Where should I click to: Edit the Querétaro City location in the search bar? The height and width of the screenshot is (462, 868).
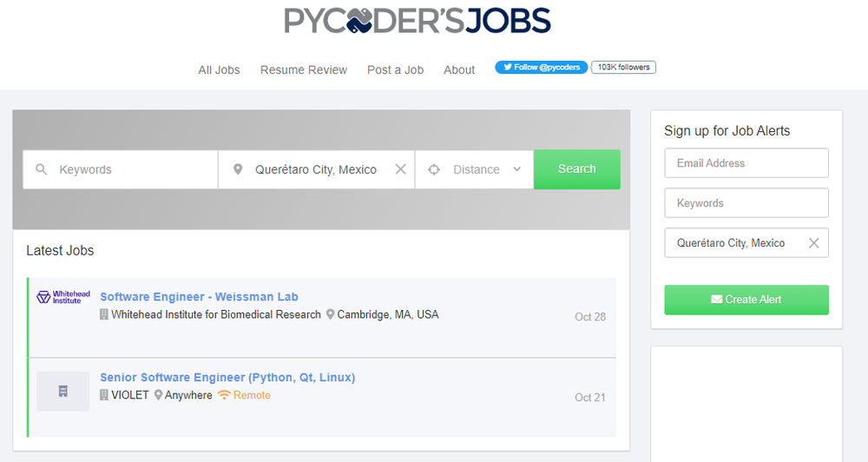[x=316, y=169]
